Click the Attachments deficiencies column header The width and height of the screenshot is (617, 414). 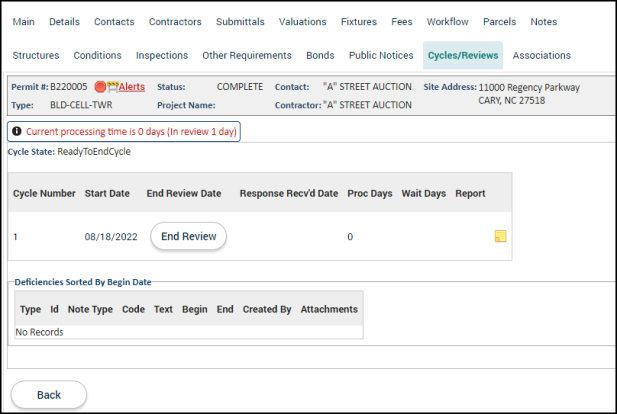point(329,309)
